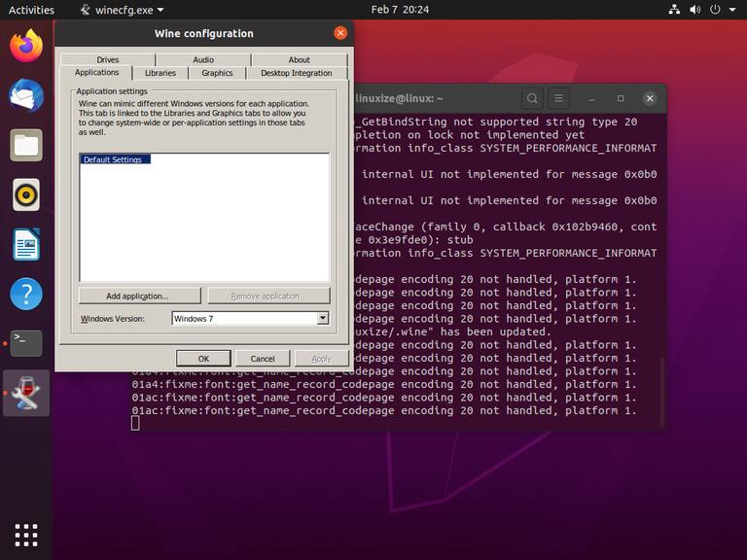This screenshot has height=560, width=747.
Task: Launch LibreOffice Writer from the dock
Action: (26, 244)
